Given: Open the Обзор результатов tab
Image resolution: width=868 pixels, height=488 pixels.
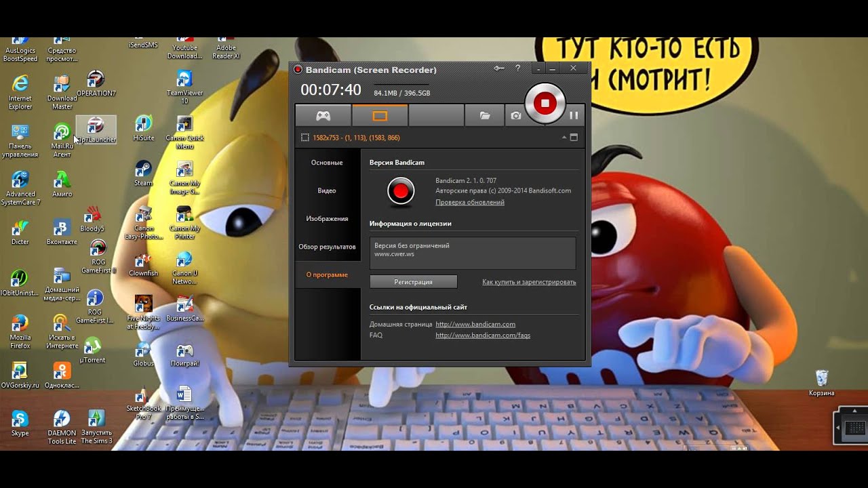Looking at the screenshot, I should pyautogui.click(x=327, y=247).
